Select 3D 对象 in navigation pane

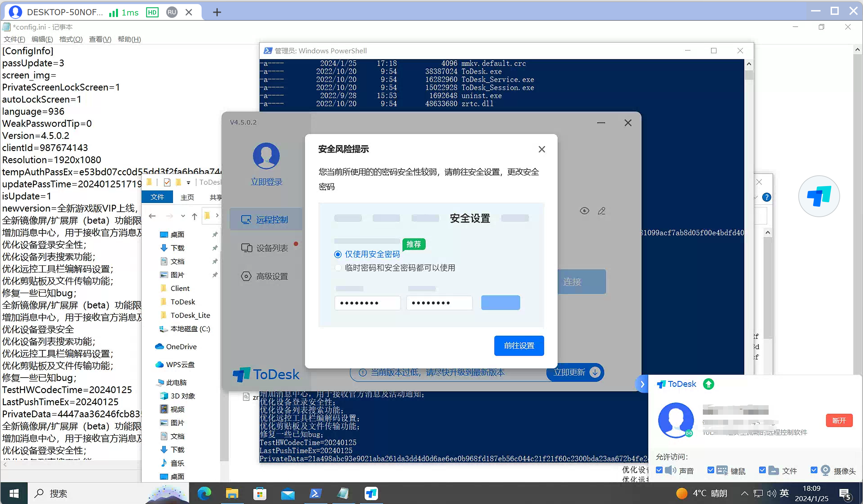tap(177, 396)
